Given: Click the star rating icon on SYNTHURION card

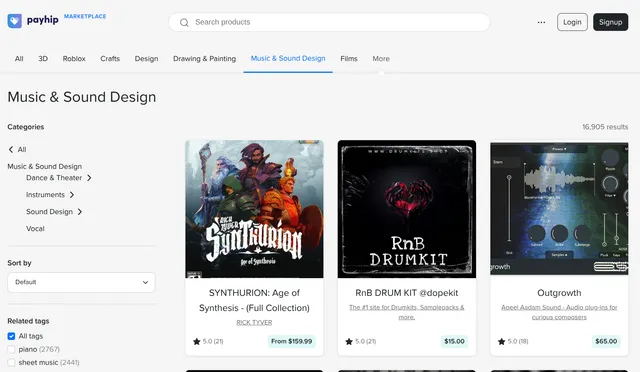Looking at the screenshot, I should coord(197,341).
